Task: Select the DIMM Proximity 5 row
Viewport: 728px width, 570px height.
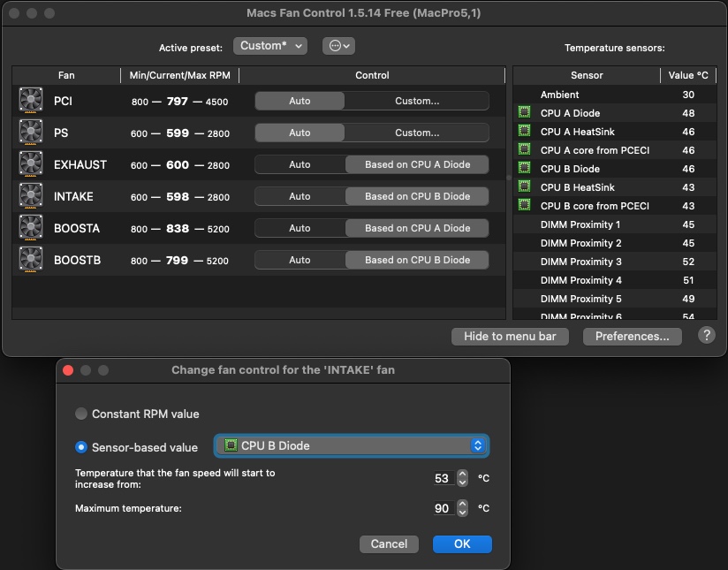Action: tap(615, 300)
